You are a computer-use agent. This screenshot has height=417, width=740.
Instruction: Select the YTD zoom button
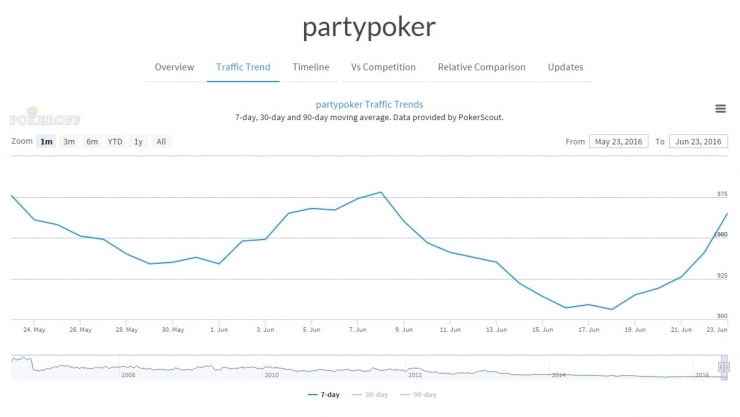pos(115,142)
